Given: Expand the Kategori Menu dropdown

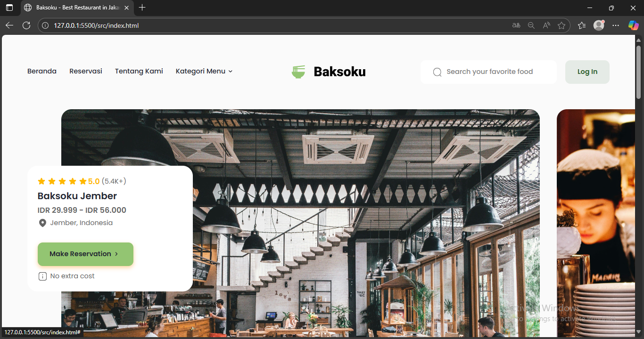Looking at the screenshot, I should click(x=204, y=71).
